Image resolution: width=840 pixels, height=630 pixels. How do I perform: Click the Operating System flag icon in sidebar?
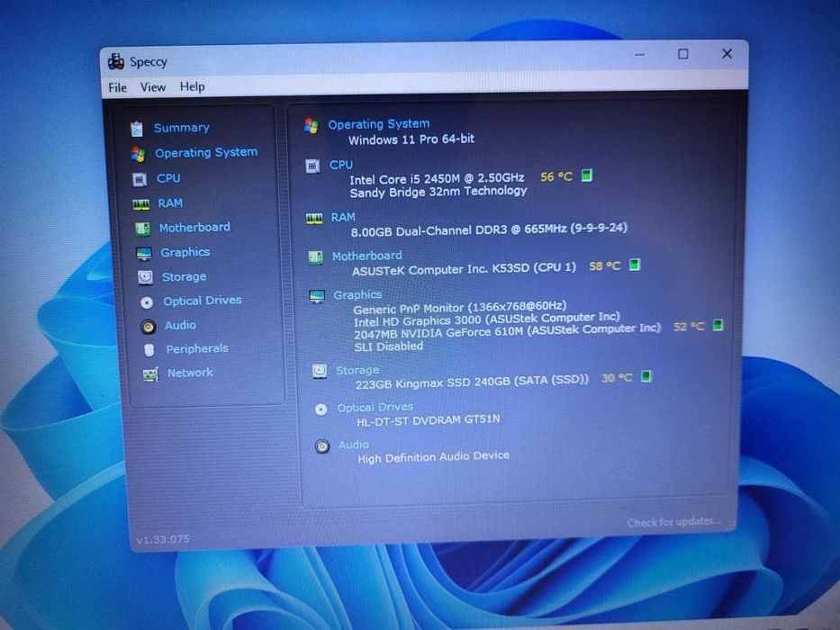coord(139,154)
